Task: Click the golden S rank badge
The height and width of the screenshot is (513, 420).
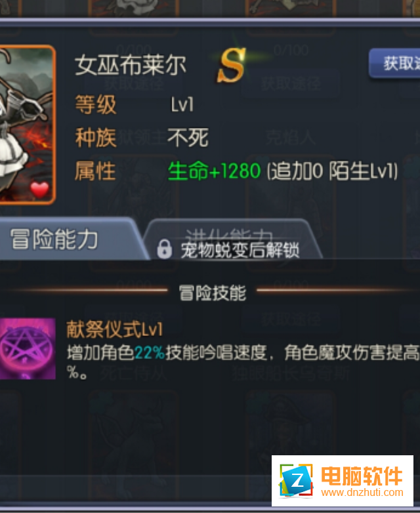Action: click(232, 66)
